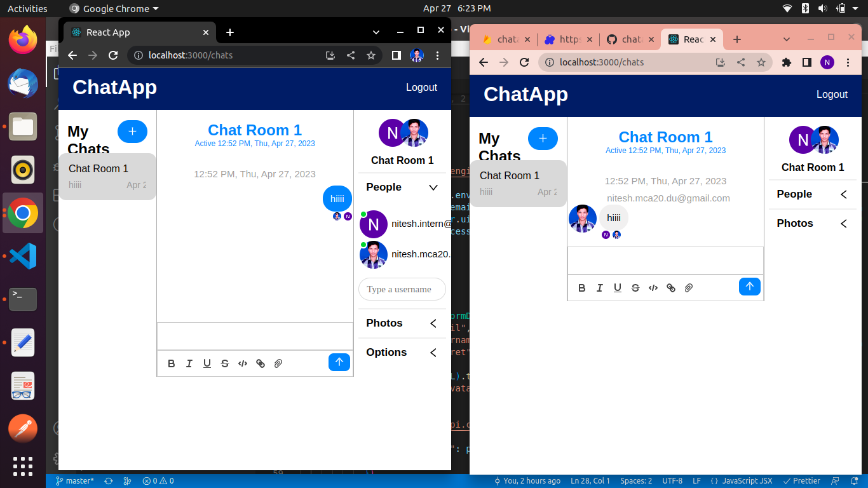Click Activities in top bar

(x=27, y=8)
